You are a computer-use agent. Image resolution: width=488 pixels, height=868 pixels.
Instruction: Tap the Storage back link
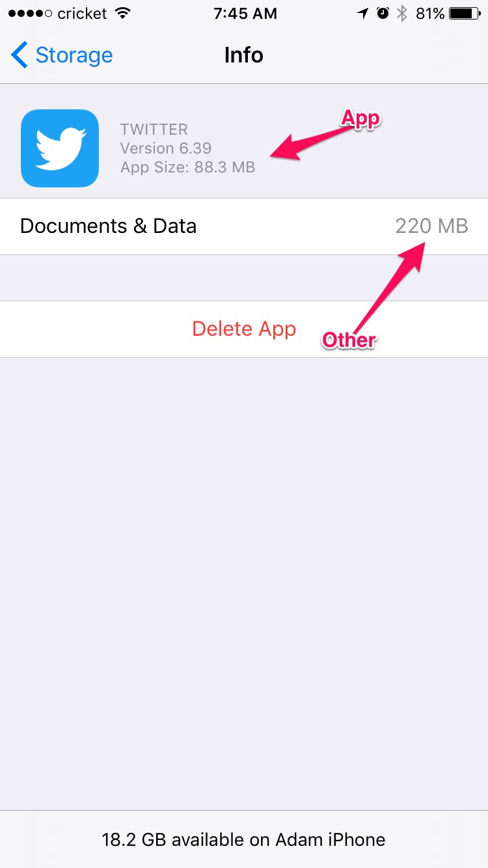click(74, 55)
